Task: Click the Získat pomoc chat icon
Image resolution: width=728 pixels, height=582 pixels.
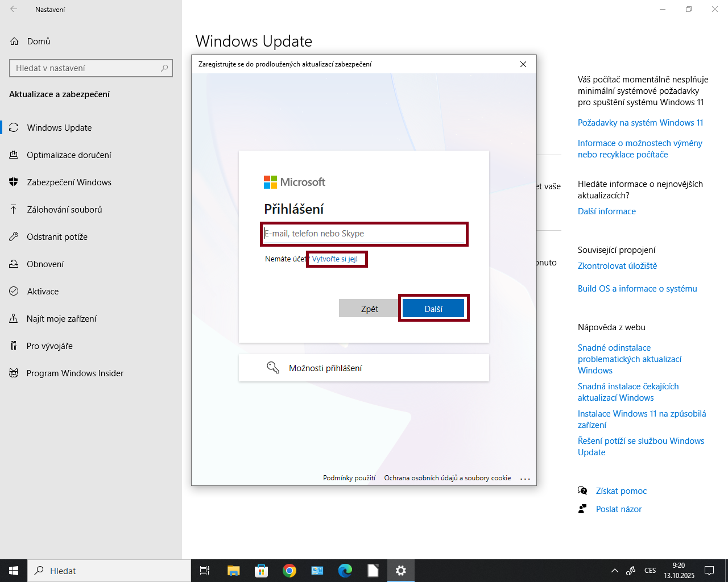Action: pos(582,490)
